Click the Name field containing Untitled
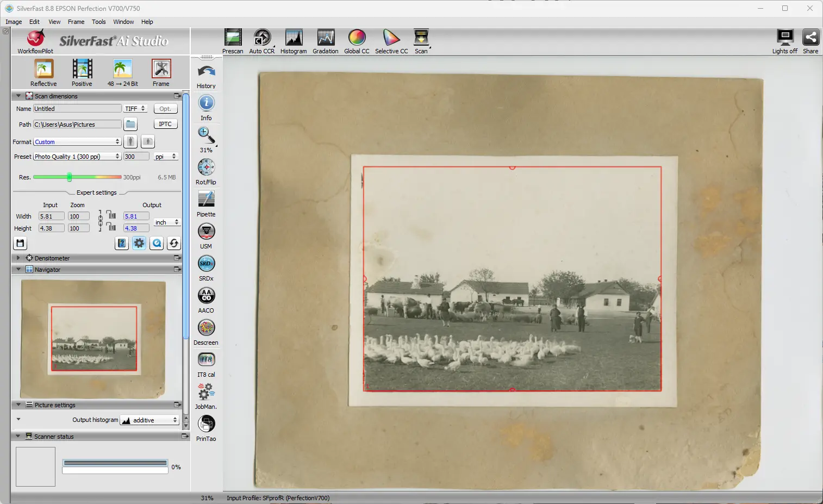 coord(77,109)
